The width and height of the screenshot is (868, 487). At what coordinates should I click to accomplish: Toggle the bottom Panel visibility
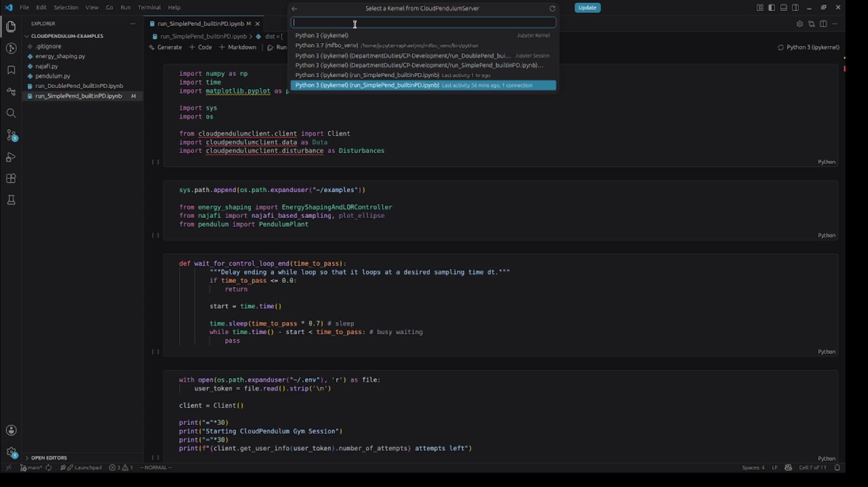[784, 7]
